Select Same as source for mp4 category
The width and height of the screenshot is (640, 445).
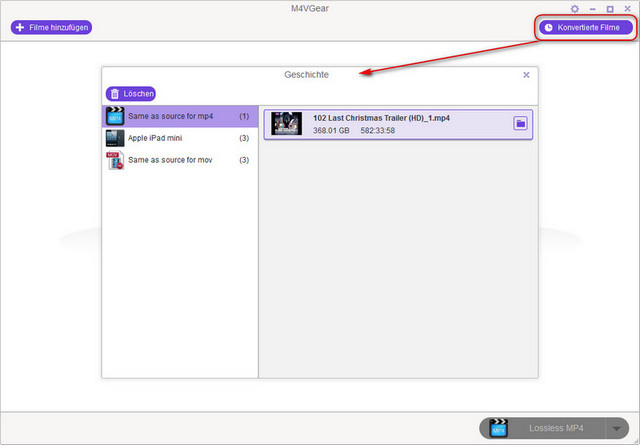coord(180,116)
